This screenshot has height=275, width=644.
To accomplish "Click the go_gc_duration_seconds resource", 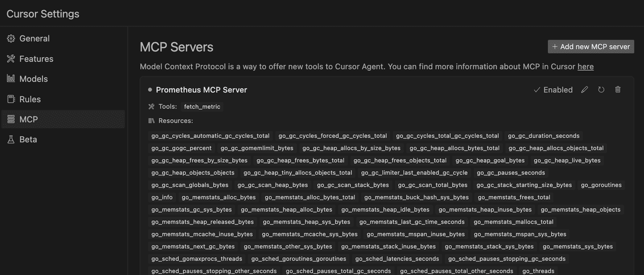I will [544, 136].
